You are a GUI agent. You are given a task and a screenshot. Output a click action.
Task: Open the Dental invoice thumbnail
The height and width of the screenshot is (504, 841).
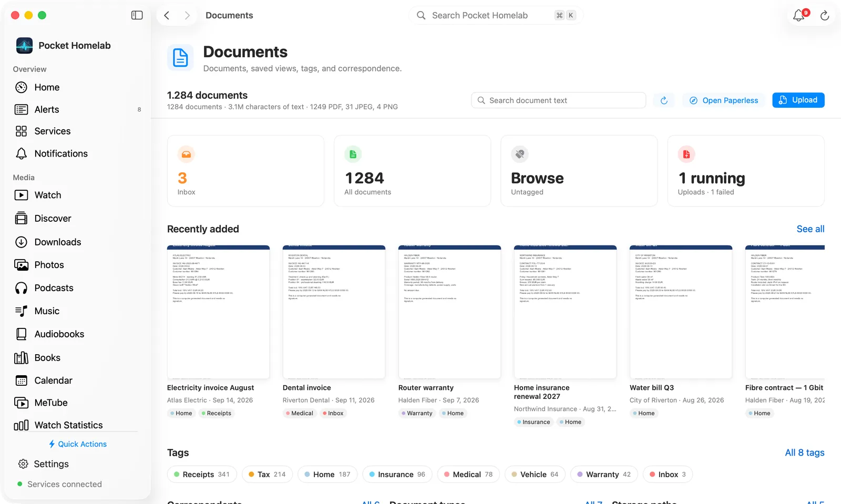(x=334, y=312)
